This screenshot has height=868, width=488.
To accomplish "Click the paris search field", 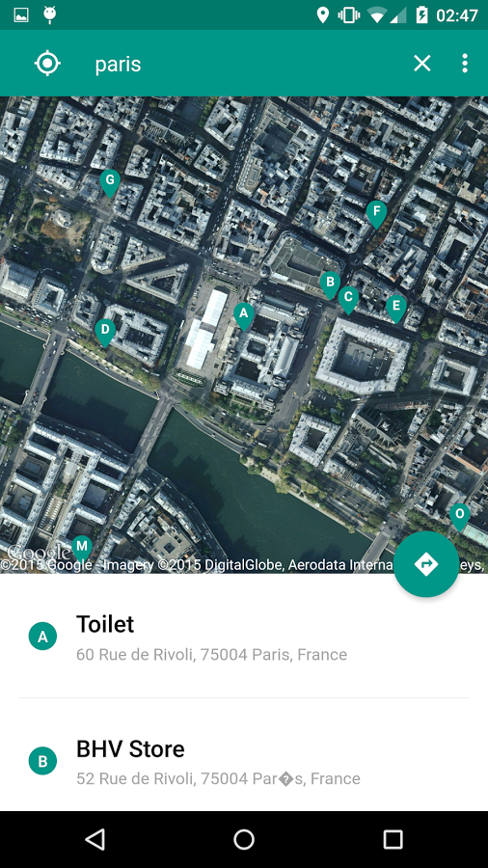I will 243,64.
